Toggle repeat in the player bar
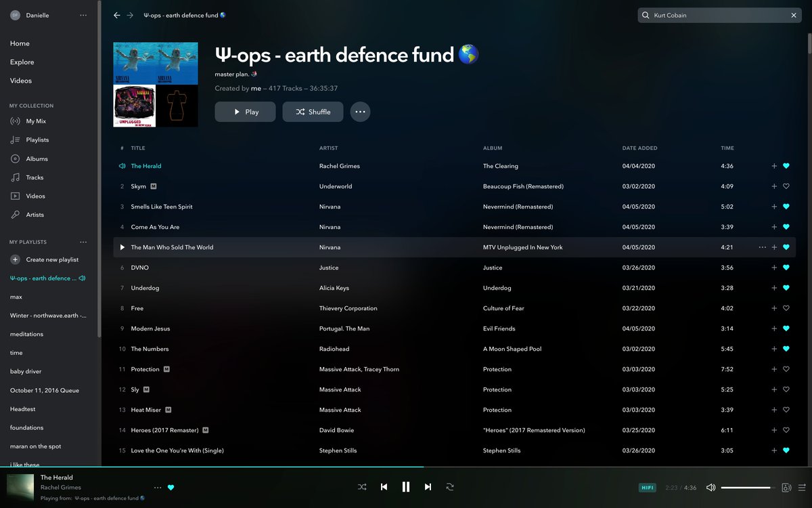812x508 pixels. click(x=449, y=487)
